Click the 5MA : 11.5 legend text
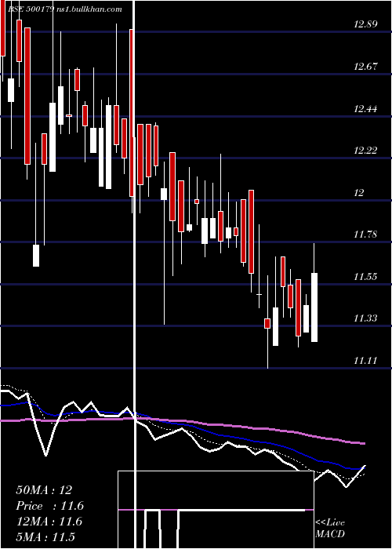 tap(45, 536)
